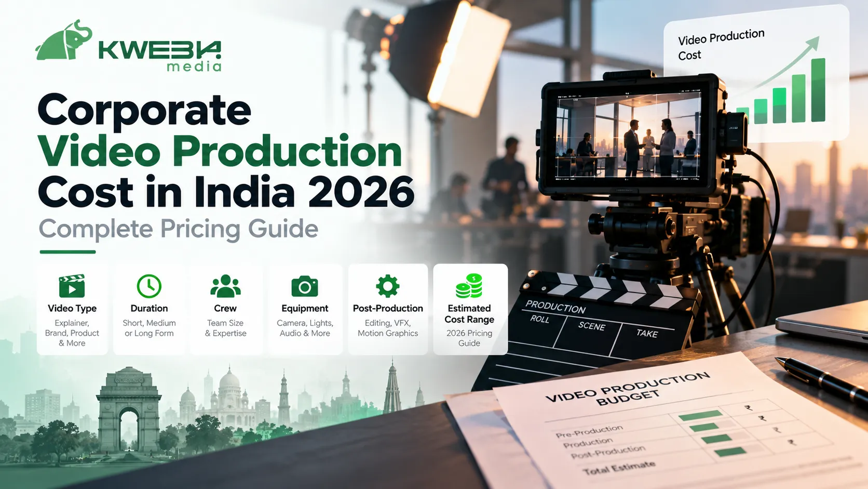Select the Video Type card label

[x=72, y=308]
